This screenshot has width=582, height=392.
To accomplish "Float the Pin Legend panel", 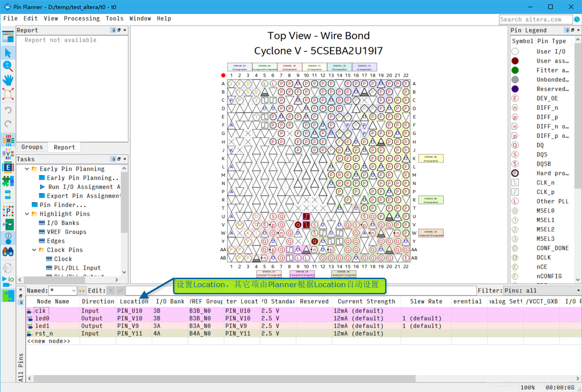I will 573,30.
